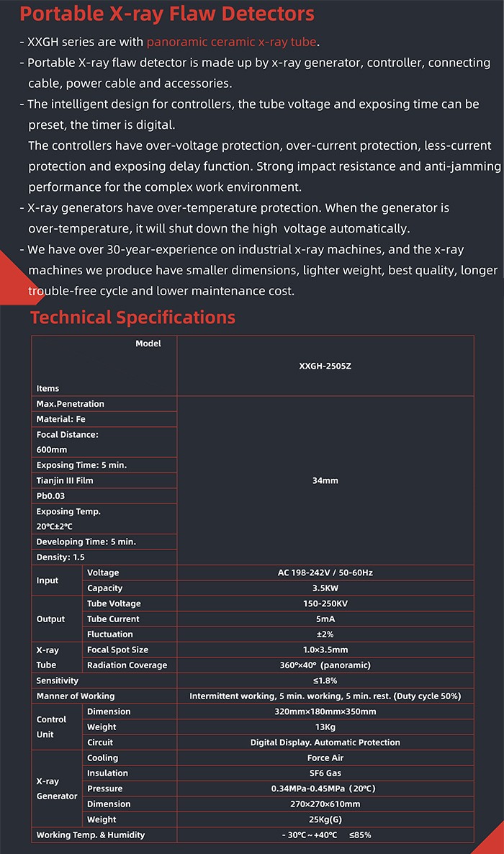Image resolution: width=504 pixels, height=854 pixels.
Task: Click the control unit dimension 320mm×180mm×350mm
Action: (x=325, y=711)
